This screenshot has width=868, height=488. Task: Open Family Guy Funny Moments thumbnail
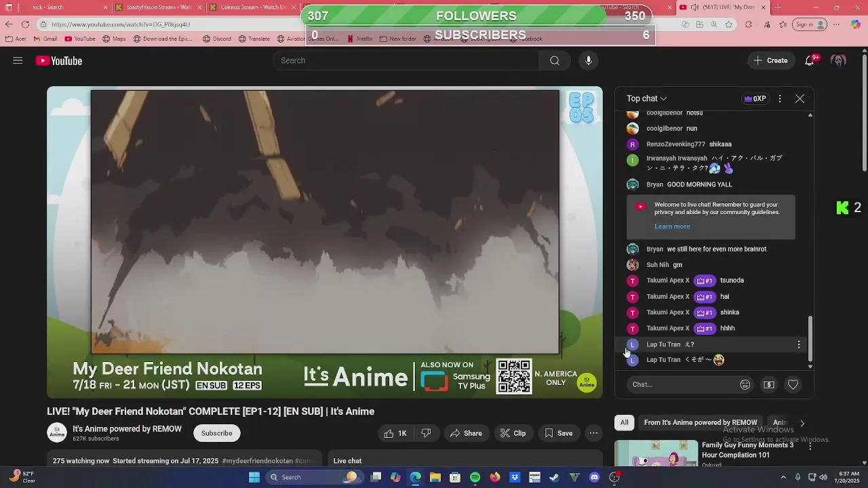[x=656, y=453]
